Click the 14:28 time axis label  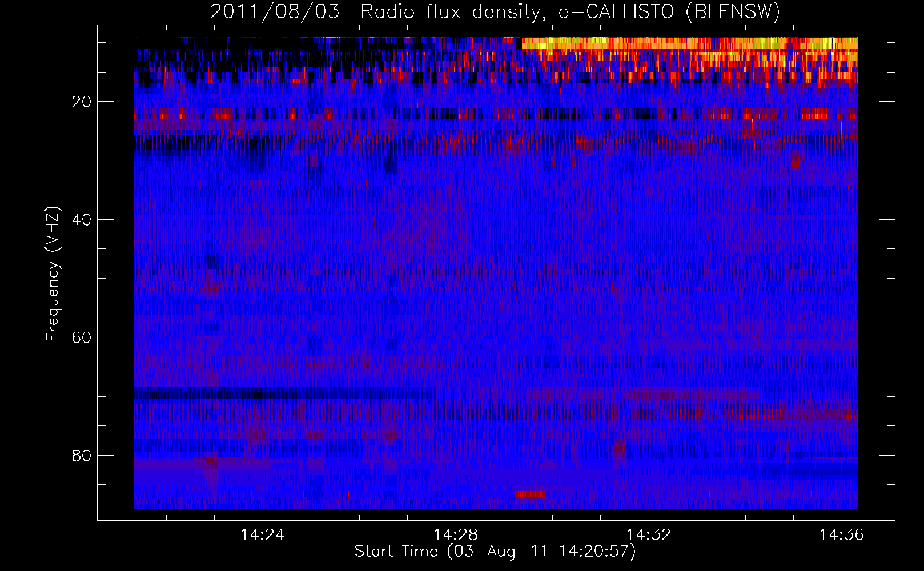[456, 535]
